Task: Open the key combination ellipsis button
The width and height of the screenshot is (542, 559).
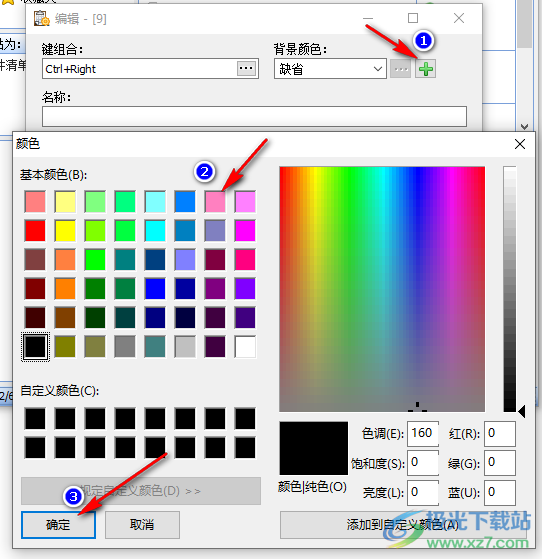Action: click(246, 68)
